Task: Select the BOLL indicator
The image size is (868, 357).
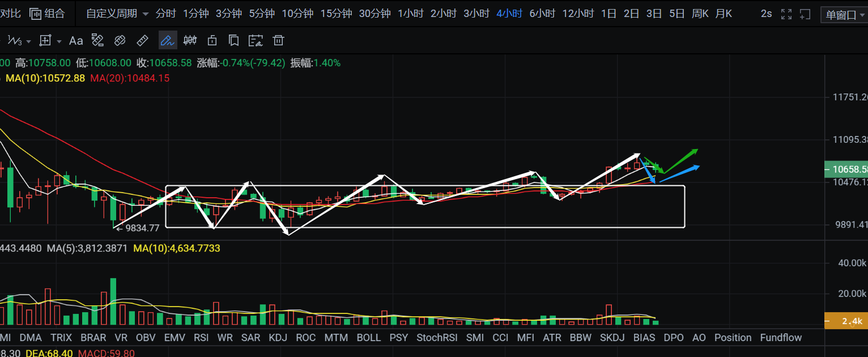Action: pos(369,338)
